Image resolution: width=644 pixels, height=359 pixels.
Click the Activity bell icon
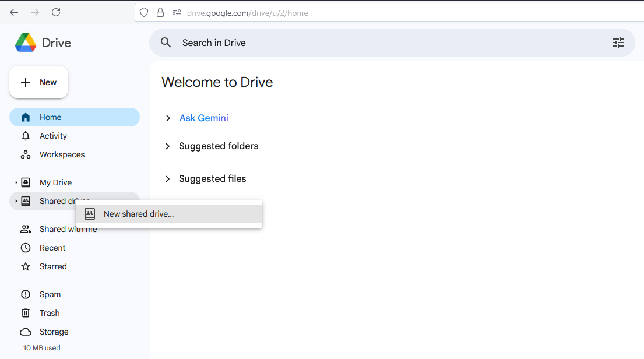tap(26, 136)
